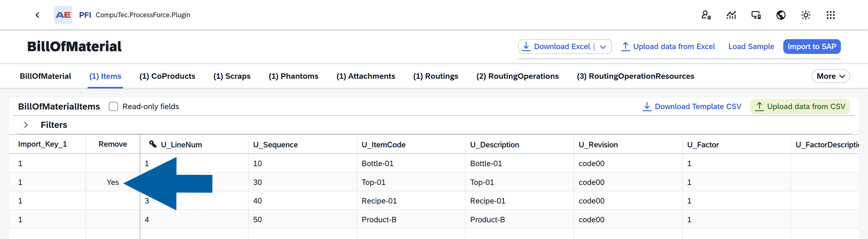Select the (1) Items tab
868x239 pixels.
[105, 76]
